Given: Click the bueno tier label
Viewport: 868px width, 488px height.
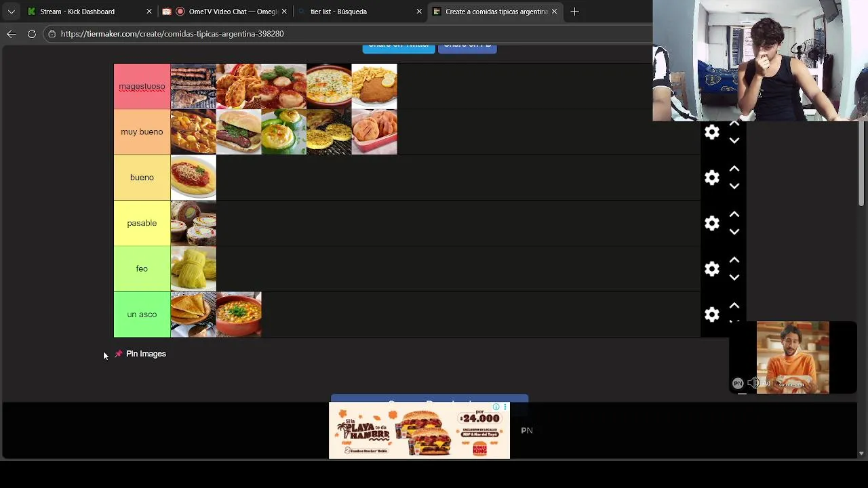Looking at the screenshot, I should [142, 178].
